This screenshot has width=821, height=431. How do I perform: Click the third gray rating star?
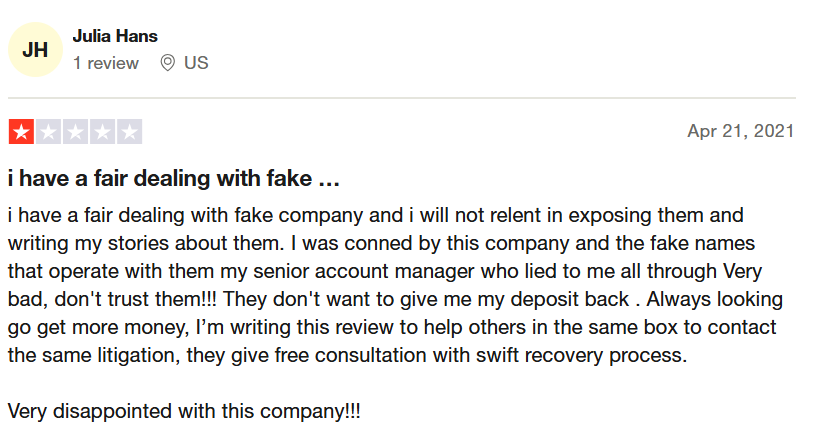coord(75,131)
